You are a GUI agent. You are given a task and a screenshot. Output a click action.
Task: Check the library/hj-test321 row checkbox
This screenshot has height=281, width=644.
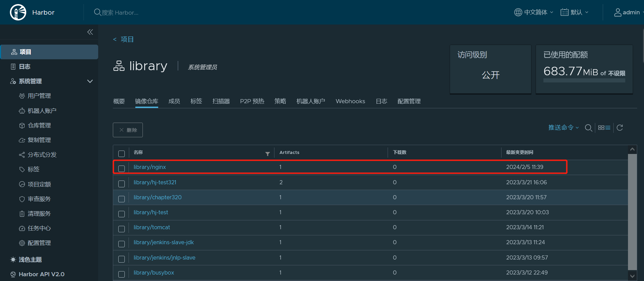click(121, 184)
